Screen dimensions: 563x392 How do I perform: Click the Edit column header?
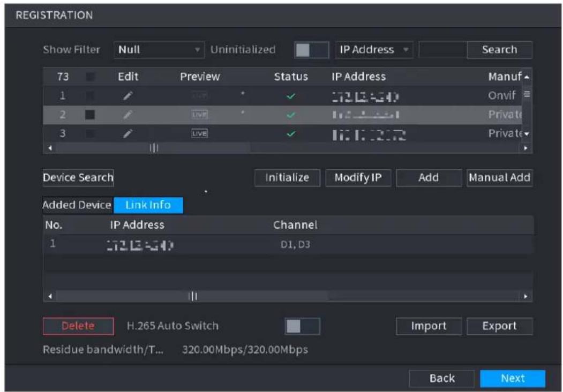click(x=128, y=77)
